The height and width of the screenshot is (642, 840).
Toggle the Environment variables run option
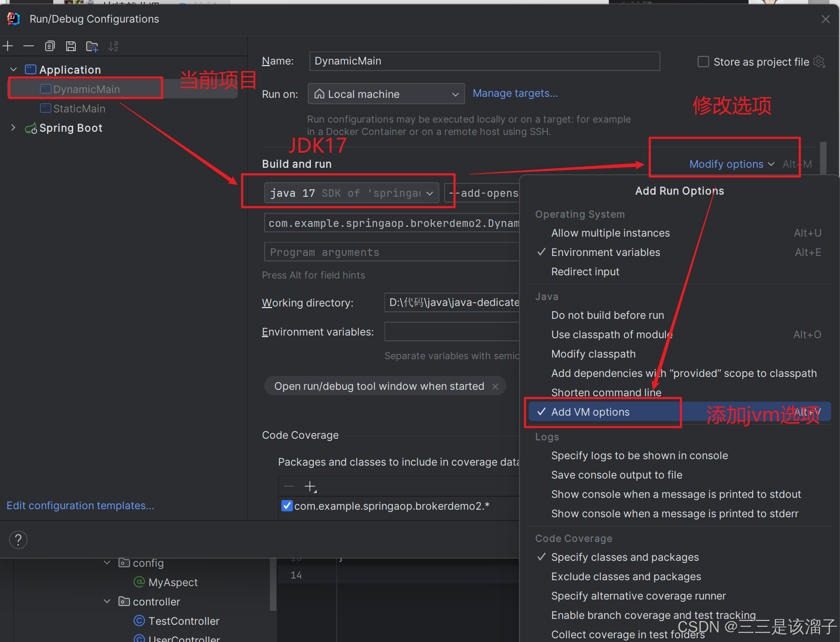[605, 252]
